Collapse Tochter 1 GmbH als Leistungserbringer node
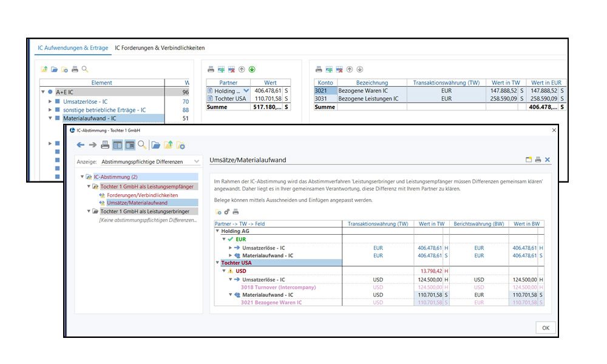The width and height of the screenshot is (607, 364). [x=89, y=211]
